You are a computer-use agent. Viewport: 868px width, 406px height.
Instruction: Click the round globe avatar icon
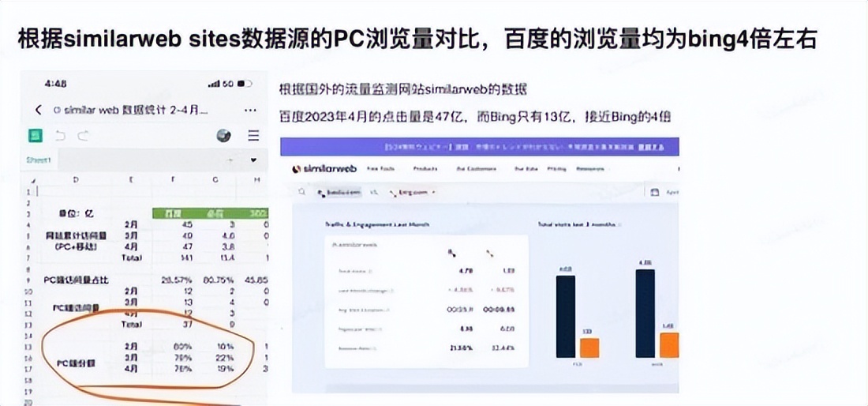click(x=223, y=136)
